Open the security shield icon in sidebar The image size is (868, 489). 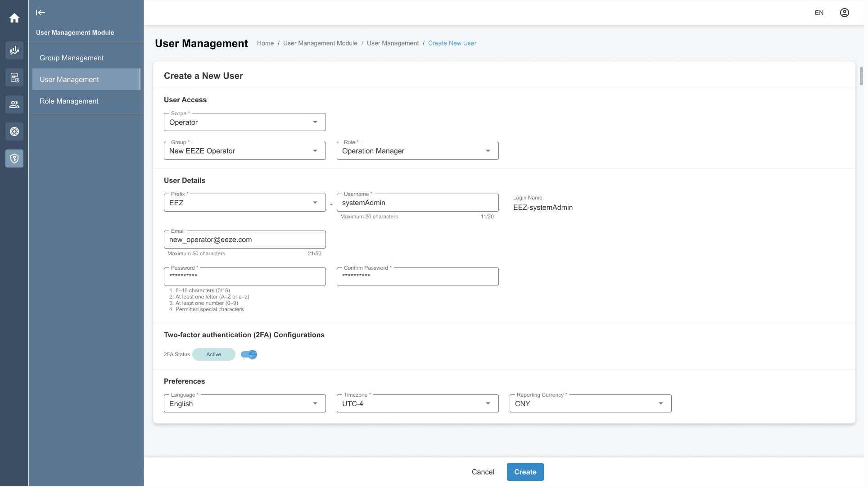coord(14,159)
